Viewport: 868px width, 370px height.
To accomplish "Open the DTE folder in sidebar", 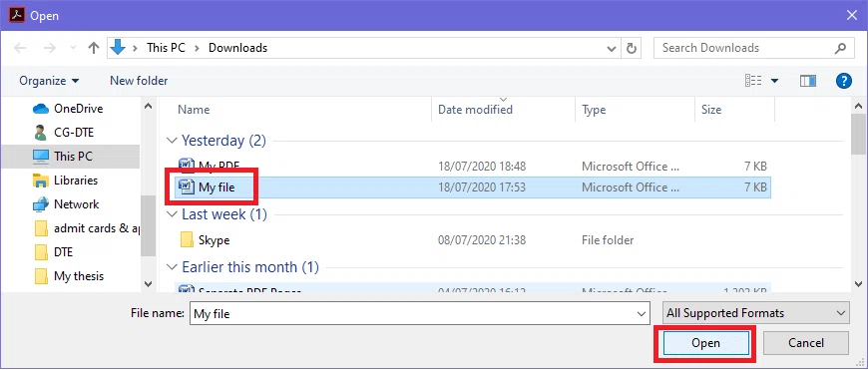I will (63, 252).
